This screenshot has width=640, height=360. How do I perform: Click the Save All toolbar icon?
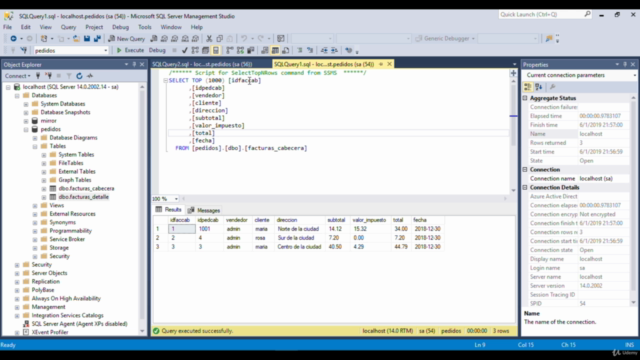[x=97, y=38]
